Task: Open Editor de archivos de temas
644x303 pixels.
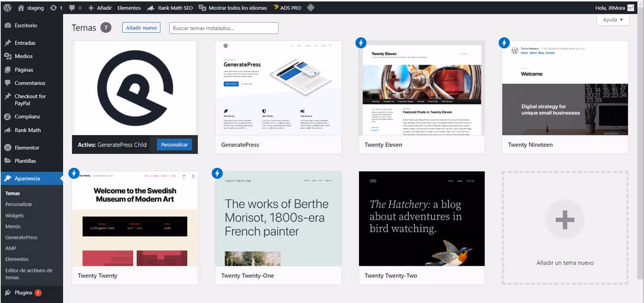Action: coord(29,274)
